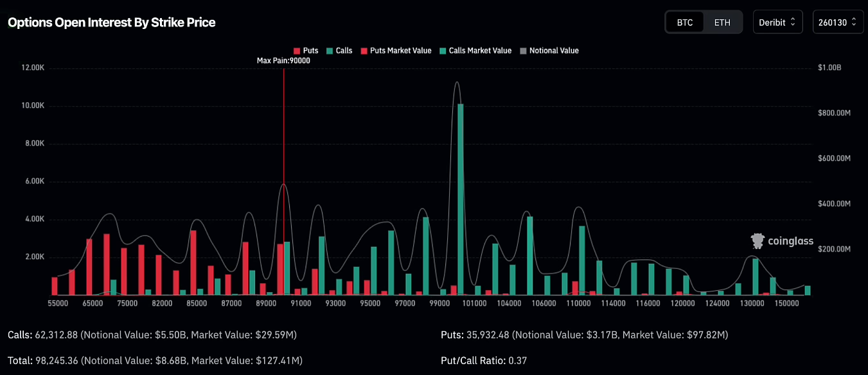The image size is (868, 375).
Task: Open the Deribit exchange dropdown
Action: (777, 23)
